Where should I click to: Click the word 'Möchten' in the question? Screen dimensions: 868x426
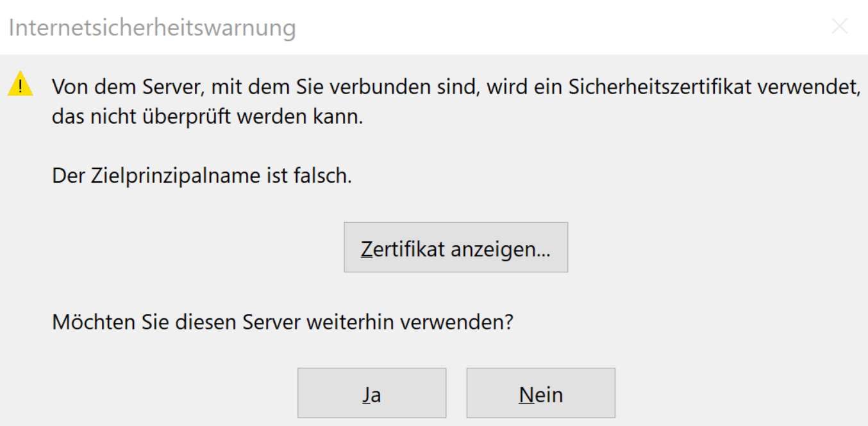tap(93, 322)
